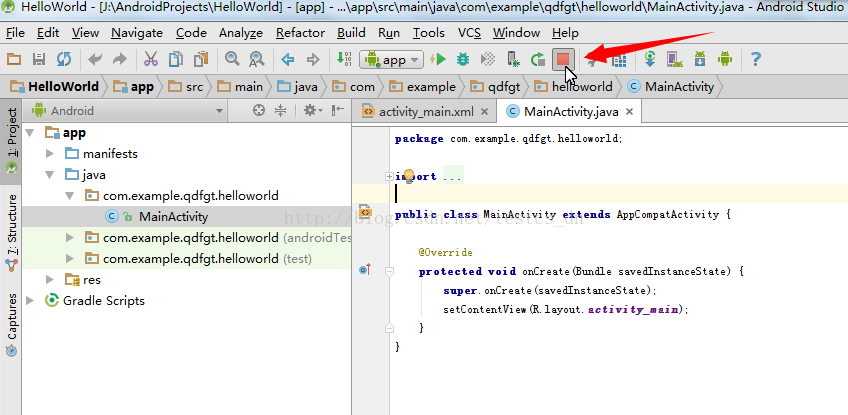Viewport: 848px width, 415px height.
Task: Select MainActivity in the project tree
Action: [173, 217]
